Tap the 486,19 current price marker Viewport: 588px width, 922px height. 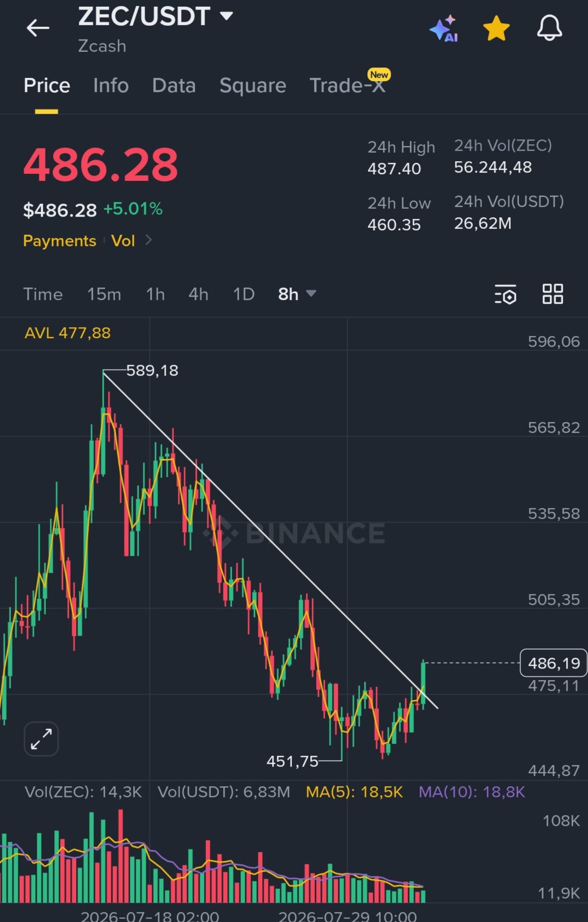[553, 663]
